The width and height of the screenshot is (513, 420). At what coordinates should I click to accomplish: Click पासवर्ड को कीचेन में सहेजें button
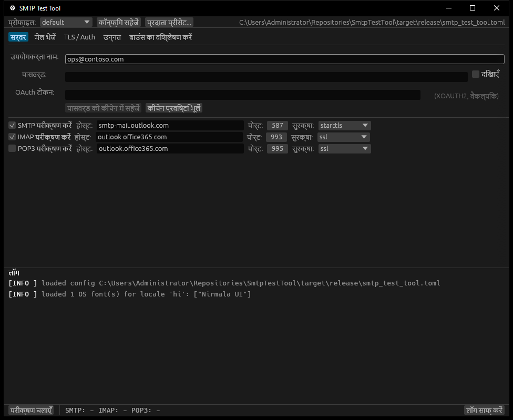click(x=104, y=108)
